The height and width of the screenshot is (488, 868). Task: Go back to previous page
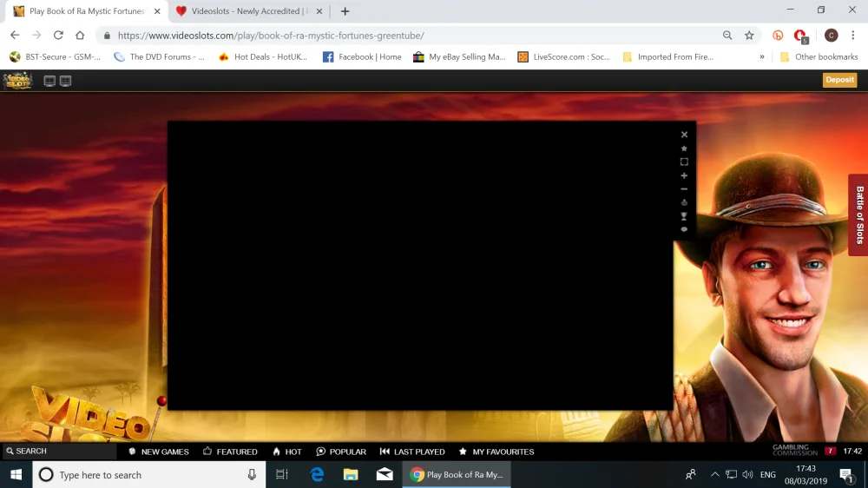(x=15, y=35)
